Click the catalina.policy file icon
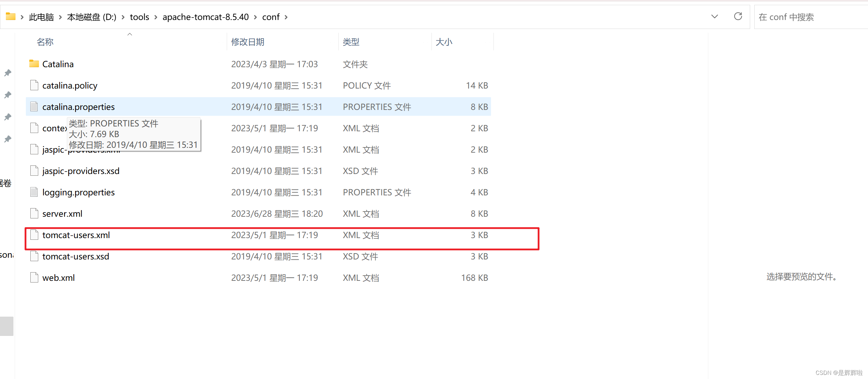The width and height of the screenshot is (868, 379). [x=34, y=85]
